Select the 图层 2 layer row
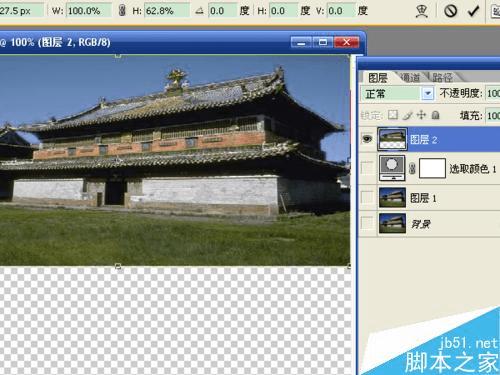 [429, 139]
